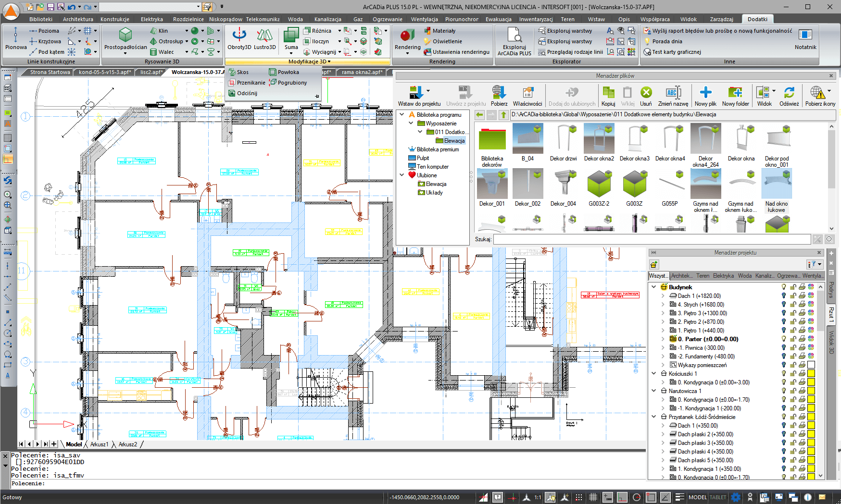
Task: Open settings gear in status bar
Action: click(x=736, y=497)
